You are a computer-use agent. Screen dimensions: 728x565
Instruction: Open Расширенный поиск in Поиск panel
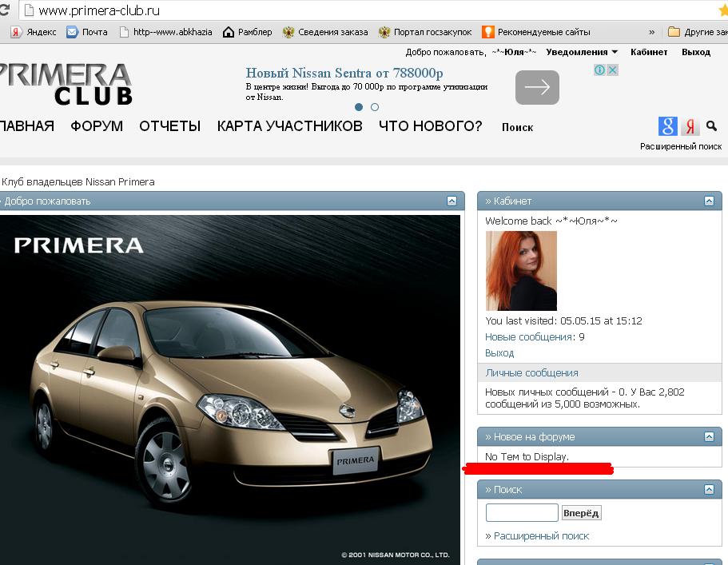click(x=541, y=536)
